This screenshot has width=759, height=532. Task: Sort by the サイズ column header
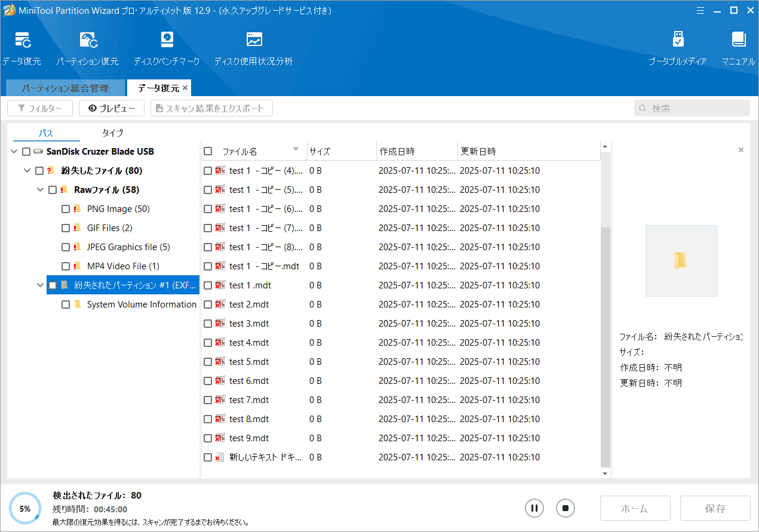[342, 151]
